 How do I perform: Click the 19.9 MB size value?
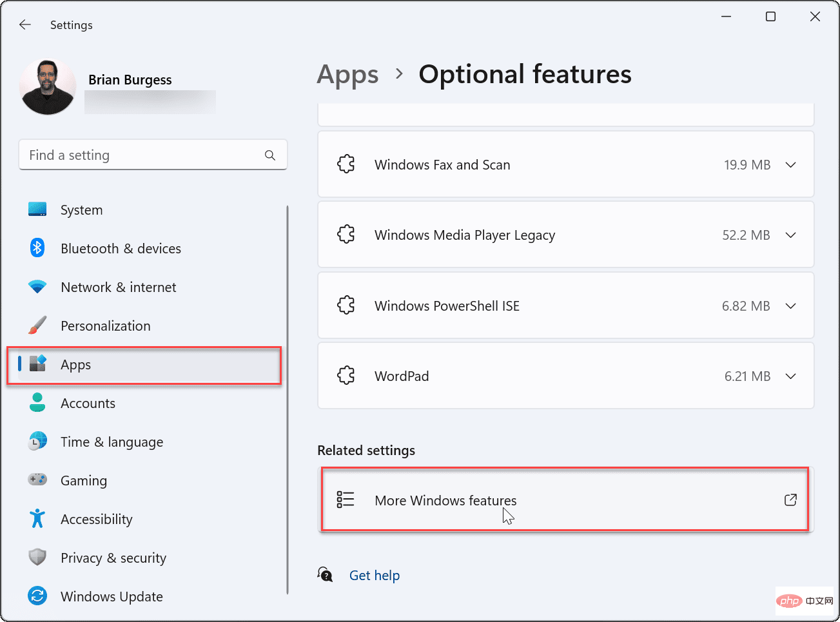pyautogui.click(x=747, y=165)
